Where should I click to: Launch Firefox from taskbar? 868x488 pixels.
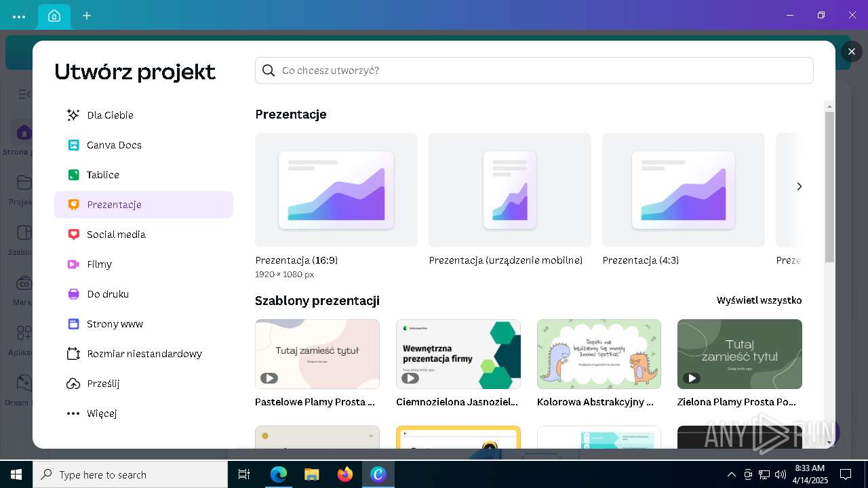(345, 474)
